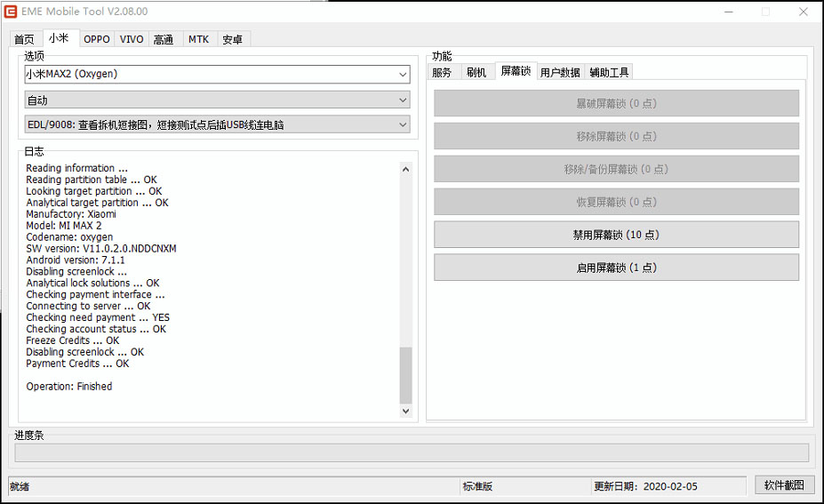Open the 用户数据 function tab
Image resolution: width=824 pixels, height=504 pixels.
coord(560,73)
